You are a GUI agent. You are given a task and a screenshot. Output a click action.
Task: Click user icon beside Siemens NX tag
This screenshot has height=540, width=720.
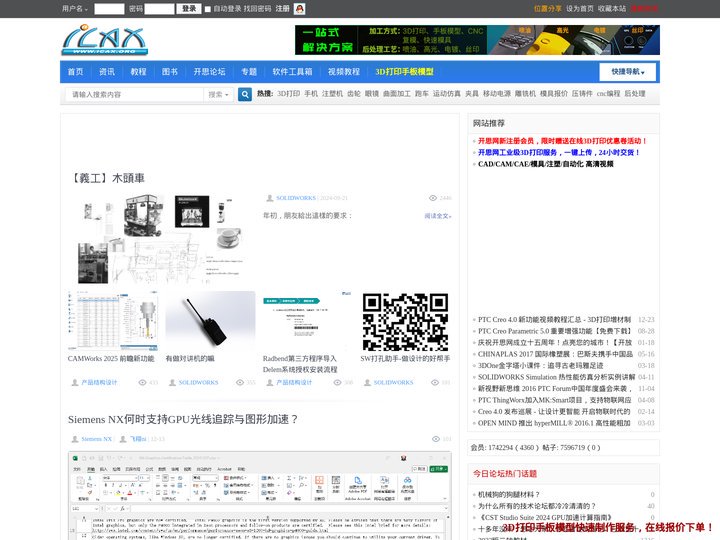pyautogui.click(x=75, y=439)
